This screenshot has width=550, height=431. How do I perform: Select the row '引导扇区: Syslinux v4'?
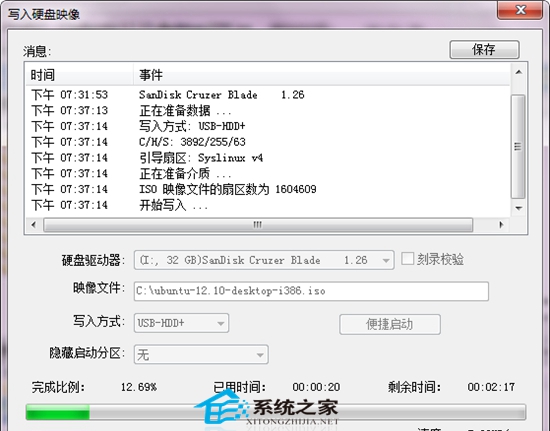pyautogui.click(x=268, y=158)
